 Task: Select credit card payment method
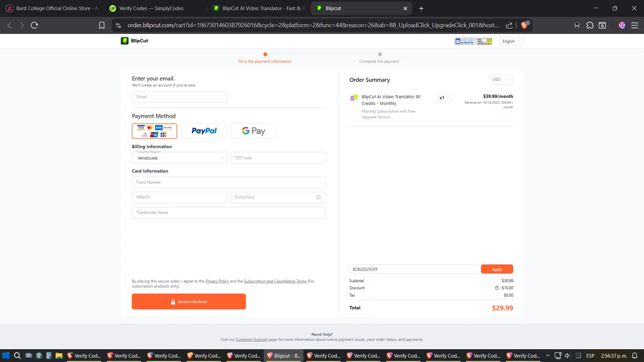155,131
